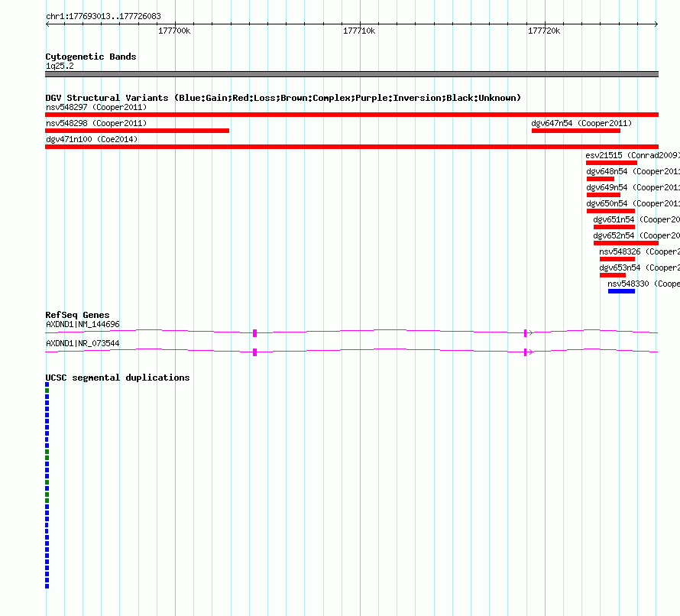Click the 1q25.2 band label

coord(60,66)
